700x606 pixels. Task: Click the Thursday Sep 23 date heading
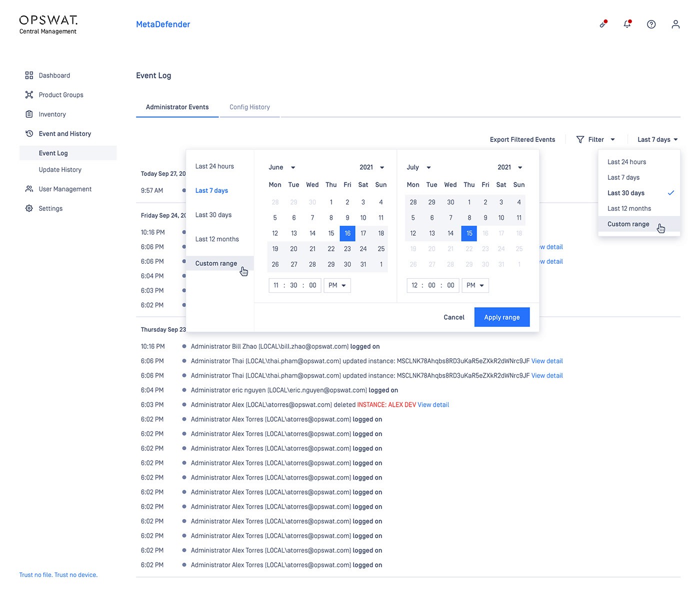pos(163,330)
